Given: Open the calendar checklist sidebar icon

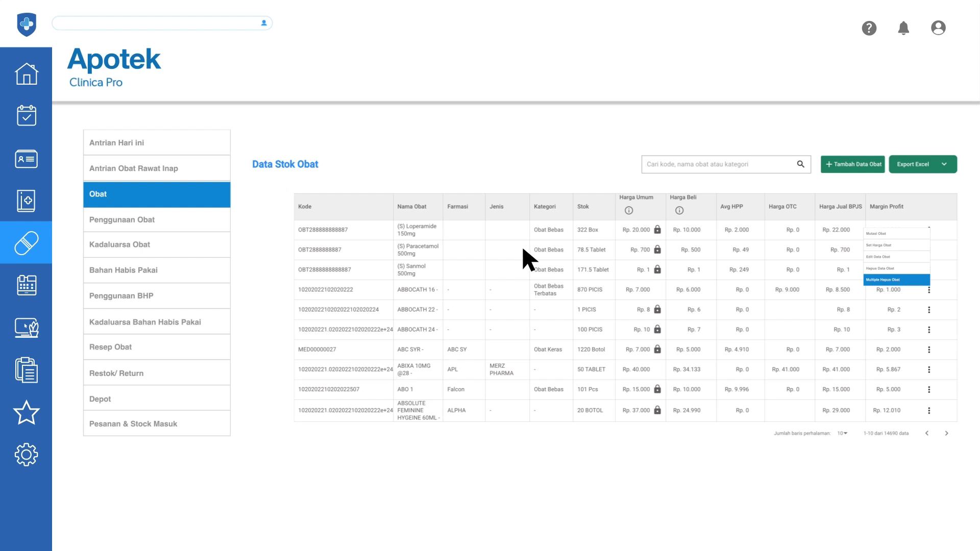Looking at the screenshot, I should [26, 116].
